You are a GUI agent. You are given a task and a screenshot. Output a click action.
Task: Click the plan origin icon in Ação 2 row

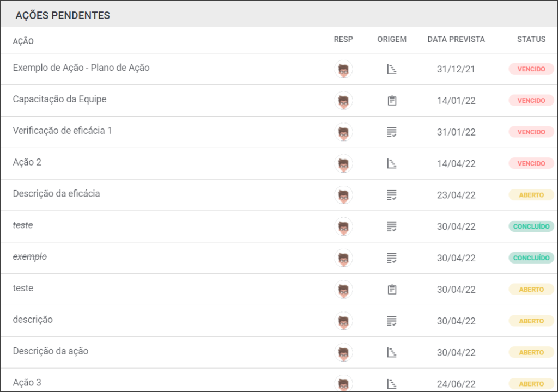click(x=392, y=164)
